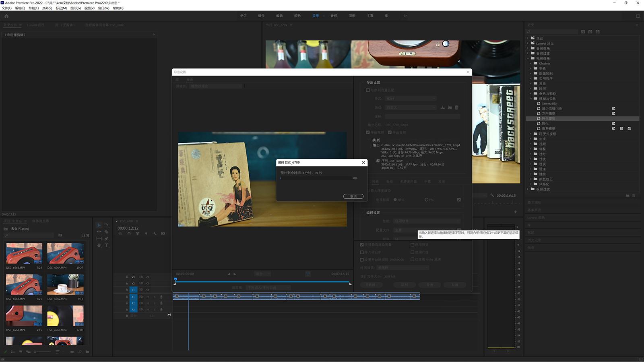This screenshot has width=644, height=362.
Task: Switch to the 颜色 workspace tab
Action: (297, 16)
